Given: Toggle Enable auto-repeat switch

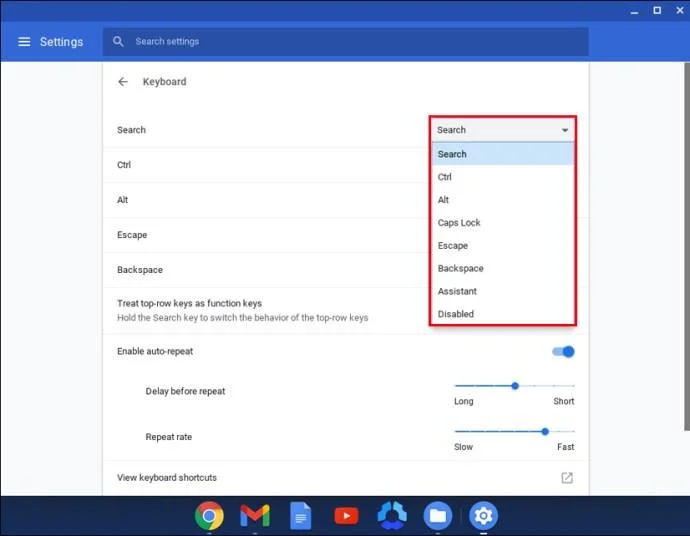Looking at the screenshot, I should [563, 352].
